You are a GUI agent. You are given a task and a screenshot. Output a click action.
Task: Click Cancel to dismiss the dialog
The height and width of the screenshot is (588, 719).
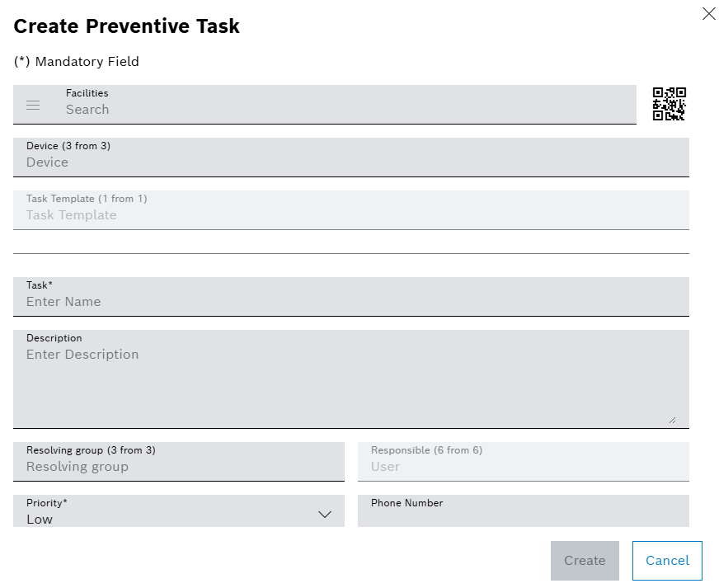[666, 560]
